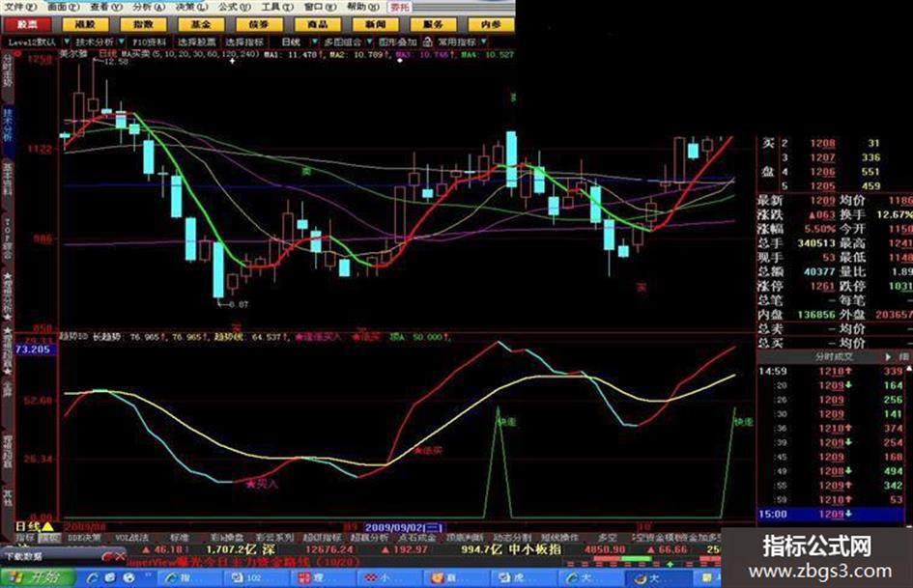Select the red 股票 category button
This screenshot has width=913, height=588.
click(x=27, y=24)
